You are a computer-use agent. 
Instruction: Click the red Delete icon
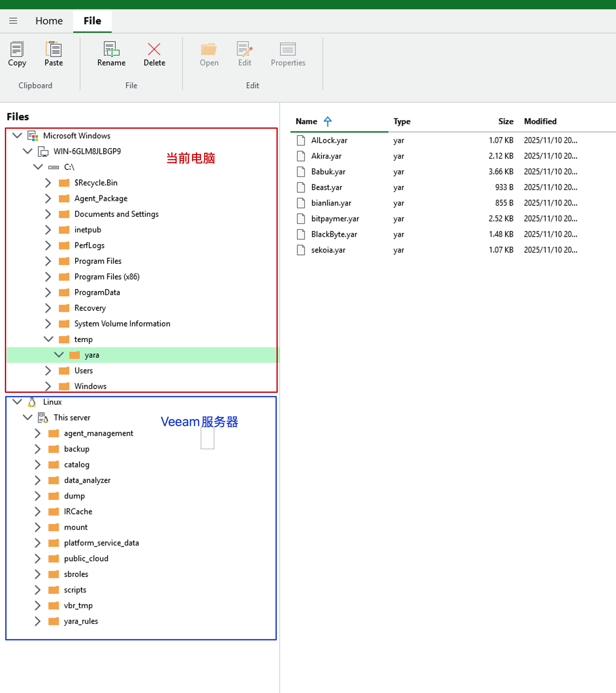[x=154, y=49]
